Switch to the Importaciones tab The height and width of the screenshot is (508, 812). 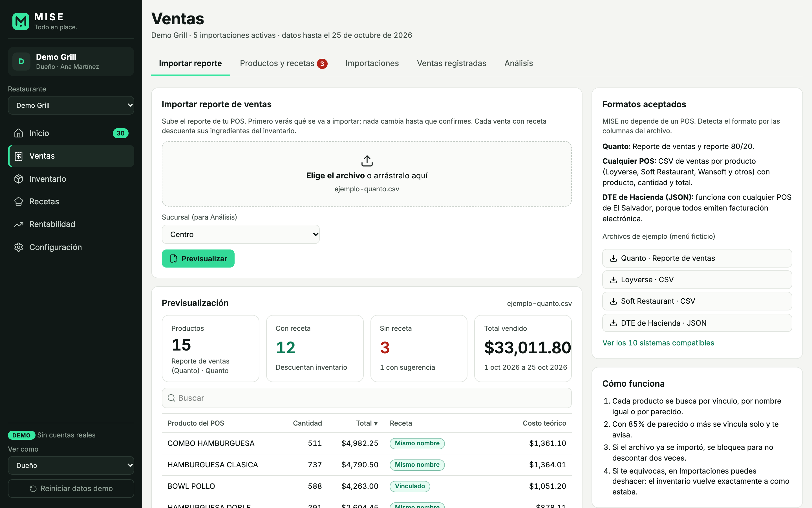(372, 63)
